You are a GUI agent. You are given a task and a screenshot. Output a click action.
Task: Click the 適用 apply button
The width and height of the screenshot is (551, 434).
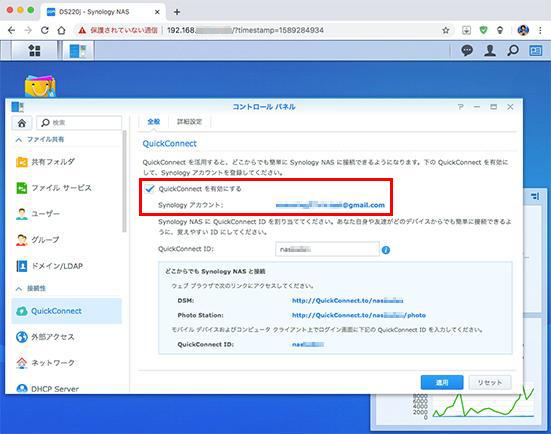click(442, 382)
